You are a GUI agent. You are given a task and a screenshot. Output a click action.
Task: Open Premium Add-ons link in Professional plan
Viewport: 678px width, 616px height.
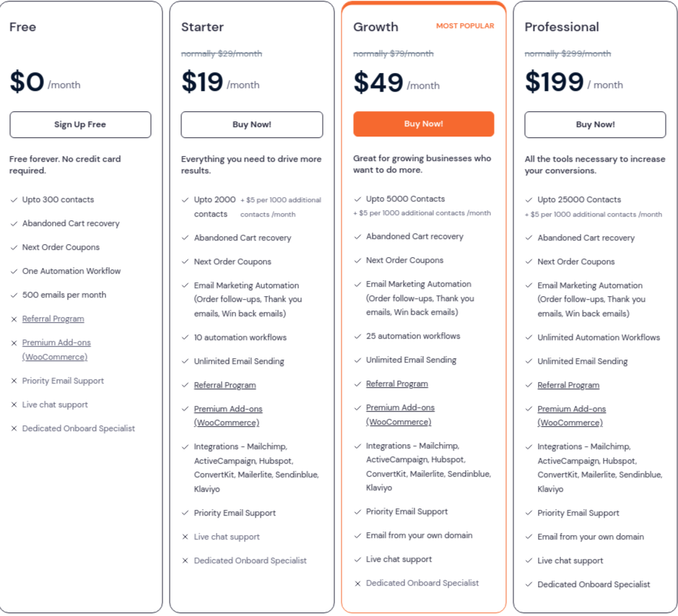coord(572,416)
